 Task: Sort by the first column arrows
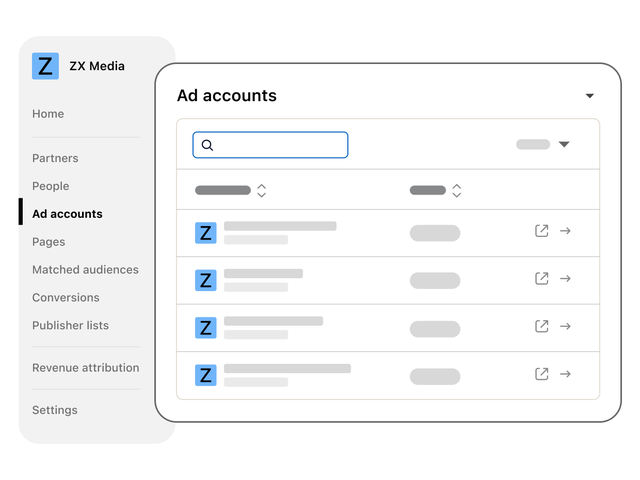[262, 191]
